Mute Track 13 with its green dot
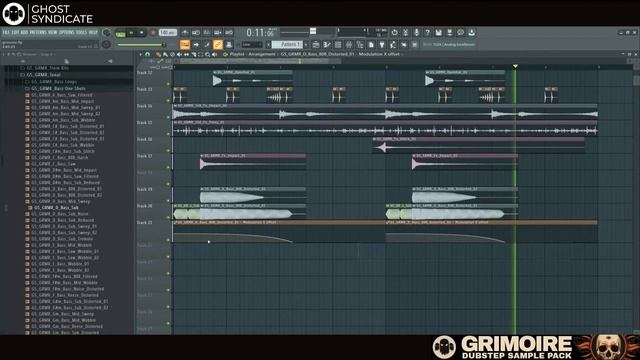The image size is (640, 360). (x=168, y=101)
